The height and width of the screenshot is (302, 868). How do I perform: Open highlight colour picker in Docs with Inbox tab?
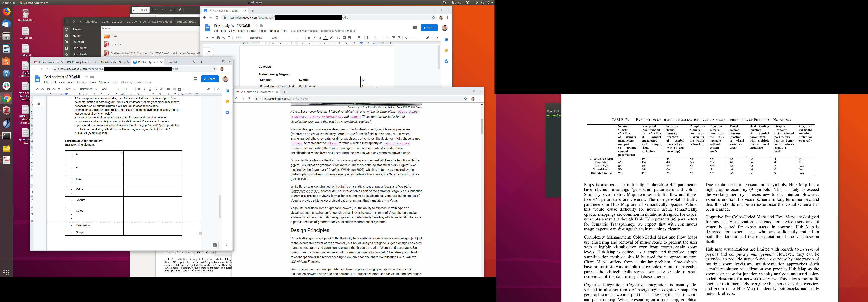(161, 89)
